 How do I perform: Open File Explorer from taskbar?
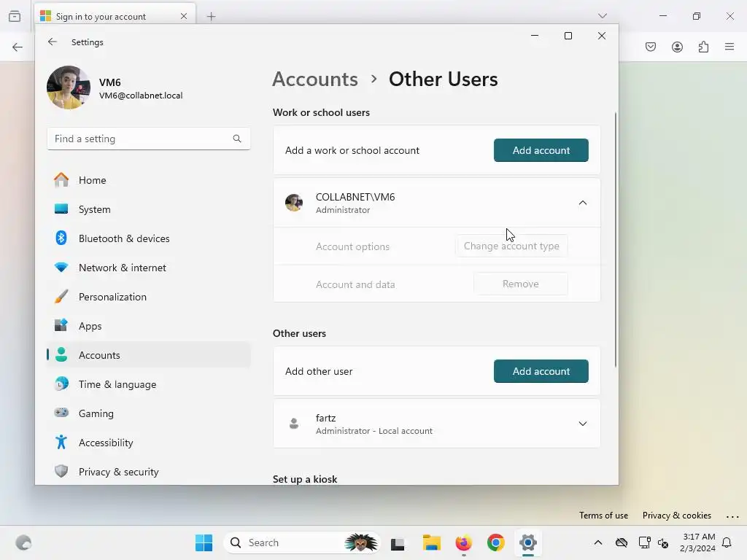(432, 542)
